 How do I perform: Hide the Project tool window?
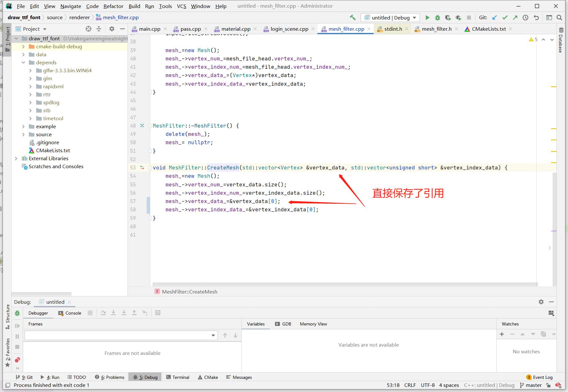122,29
